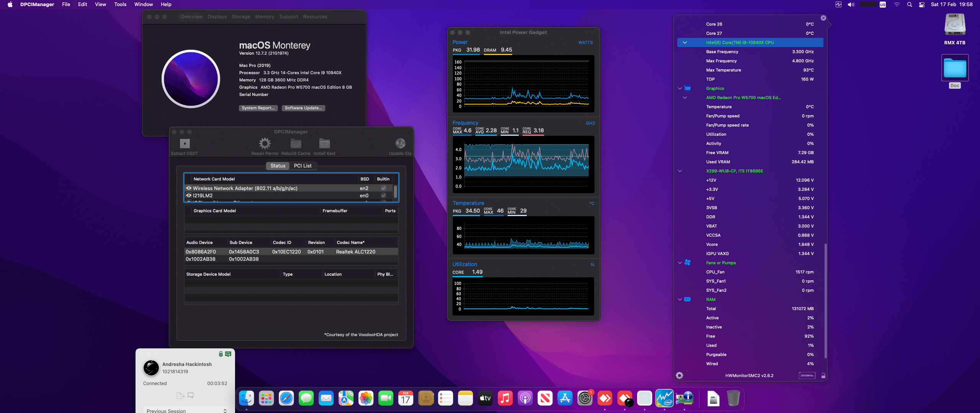Screen dimensions: 980x413
Task: Collapse the Intel Core i9-10940X CPU section
Action: pos(685,42)
